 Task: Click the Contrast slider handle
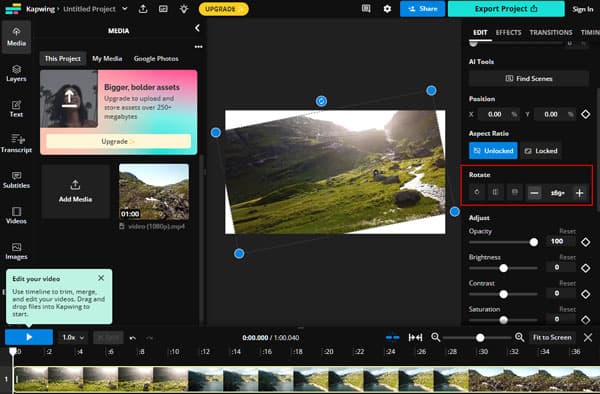(504, 294)
